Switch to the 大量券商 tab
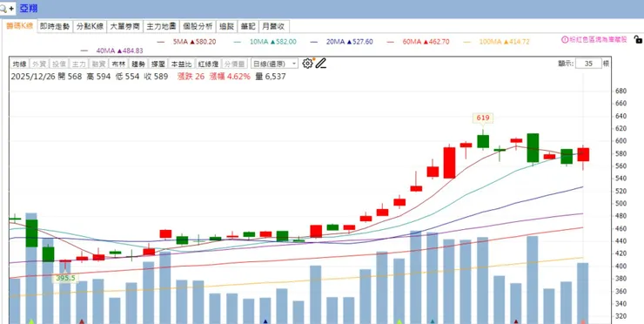 coord(125,26)
